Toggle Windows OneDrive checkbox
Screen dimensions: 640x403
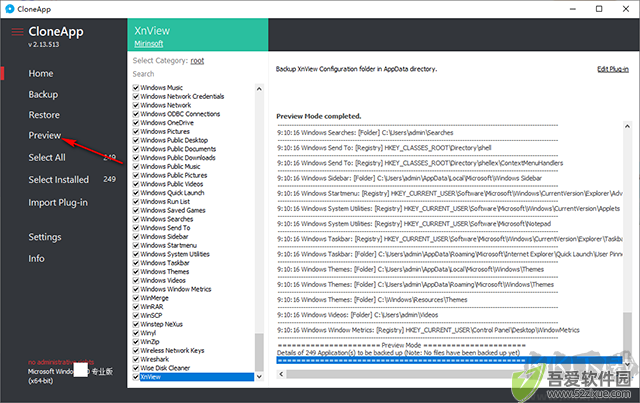tap(136, 122)
